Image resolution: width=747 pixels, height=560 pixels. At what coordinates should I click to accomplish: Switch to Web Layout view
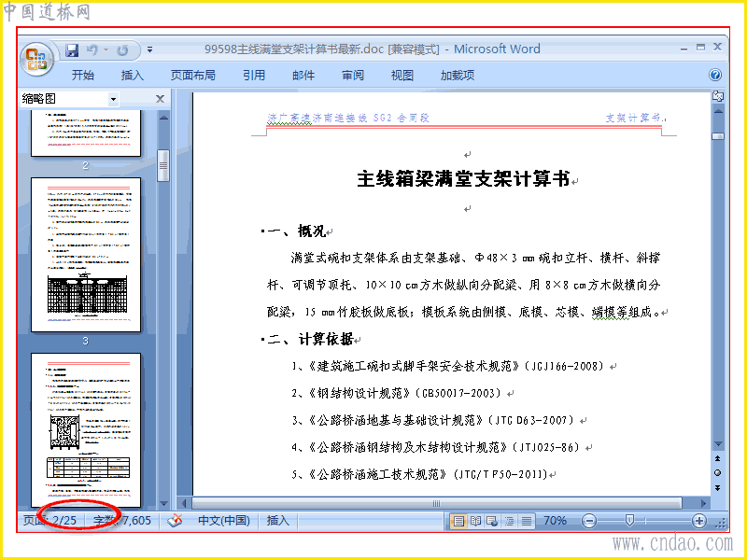[x=492, y=521]
